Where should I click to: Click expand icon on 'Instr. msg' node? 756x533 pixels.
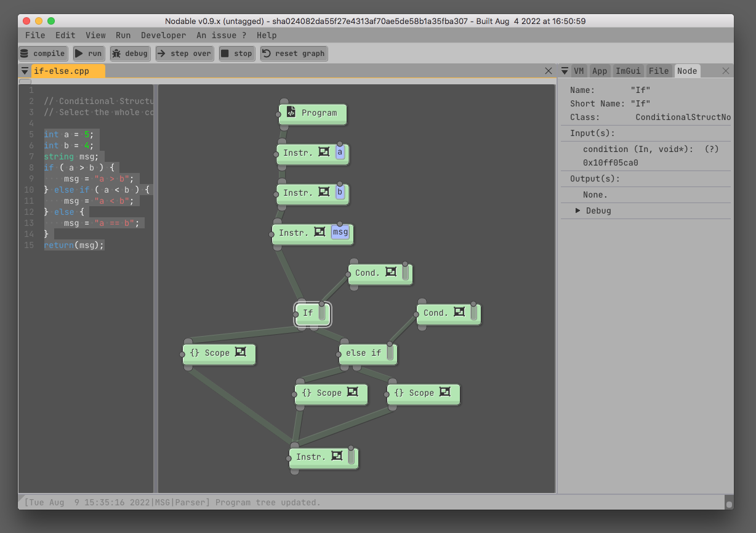click(x=320, y=232)
